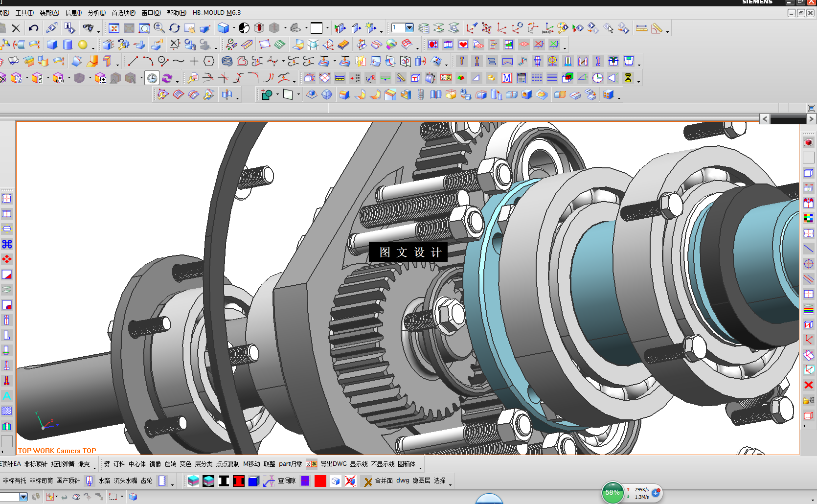Viewport: 817px width, 504px height.
Task: Select the yellow sphere primitive
Action: click(83, 45)
